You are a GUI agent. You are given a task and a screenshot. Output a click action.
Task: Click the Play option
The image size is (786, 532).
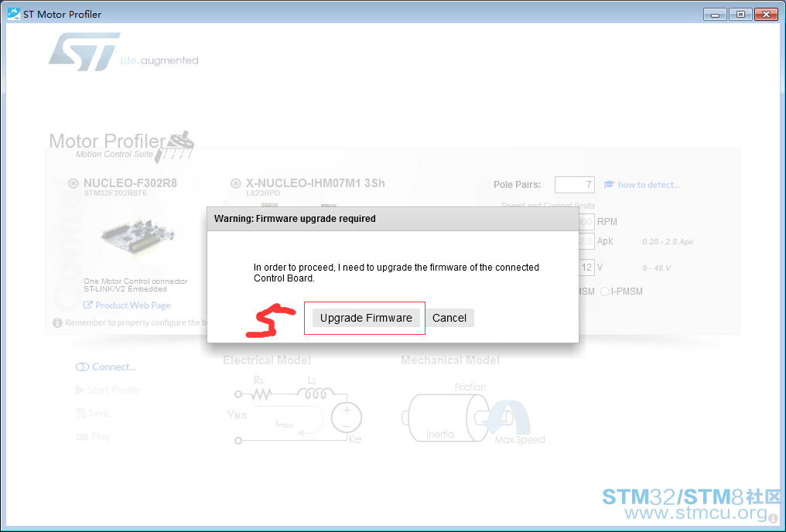(x=93, y=436)
